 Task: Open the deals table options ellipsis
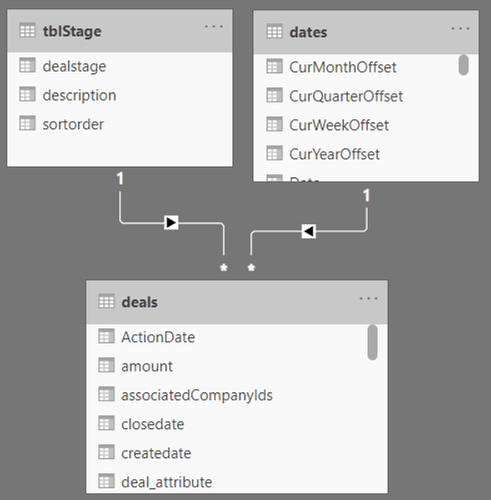pos(369,298)
